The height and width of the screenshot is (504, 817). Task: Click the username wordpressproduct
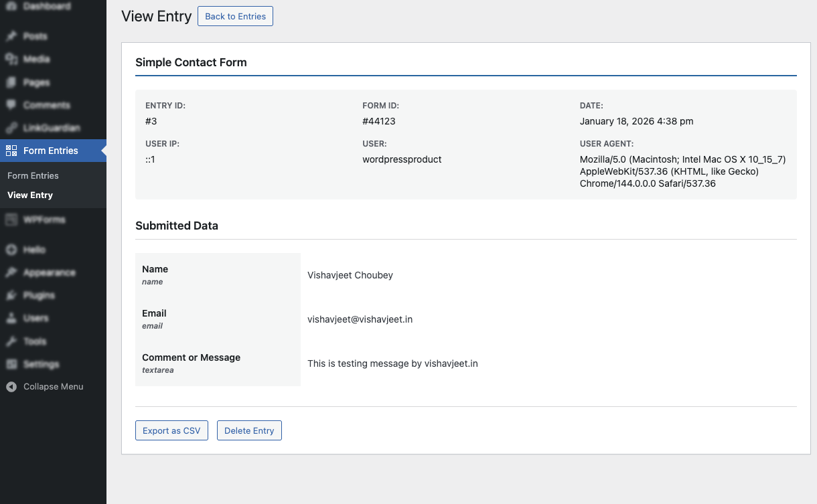pos(402,159)
